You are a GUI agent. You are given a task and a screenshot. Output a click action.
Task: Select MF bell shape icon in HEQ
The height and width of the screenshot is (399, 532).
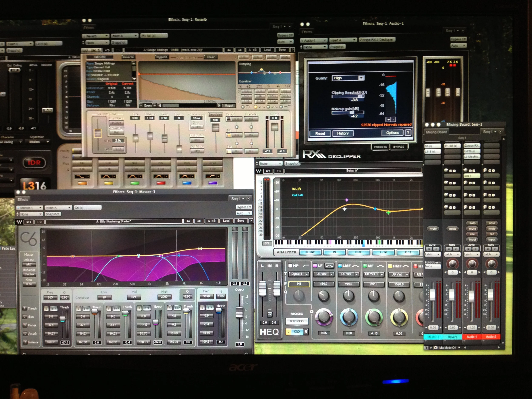click(x=380, y=266)
